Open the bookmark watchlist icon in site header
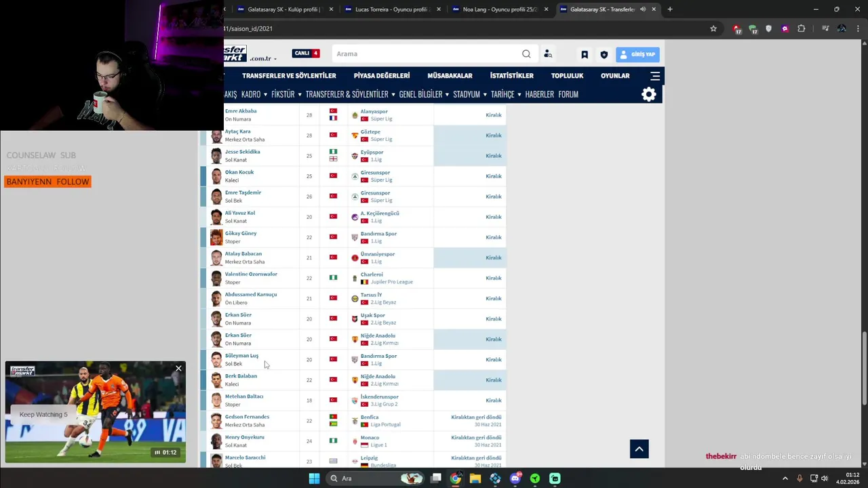Image resolution: width=868 pixels, height=488 pixels. (585, 54)
